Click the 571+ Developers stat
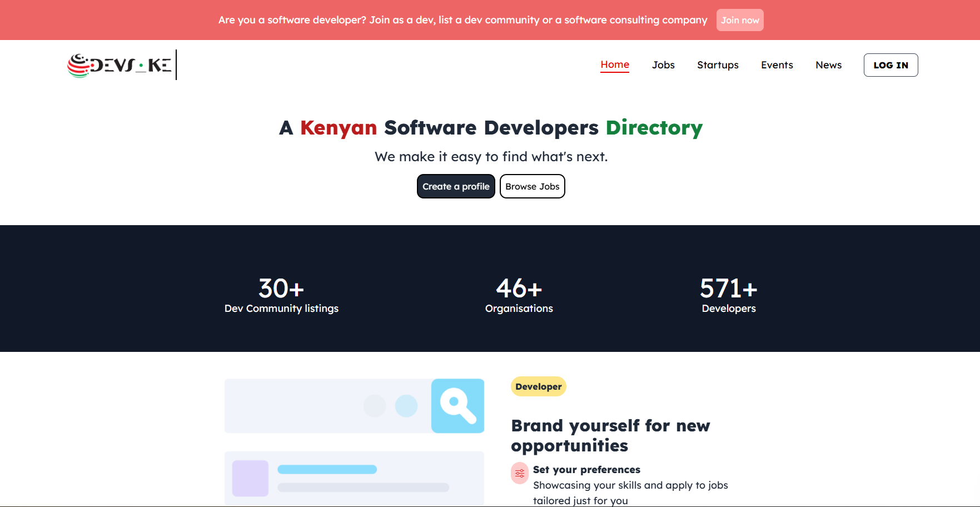The image size is (980, 507). [x=729, y=295]
